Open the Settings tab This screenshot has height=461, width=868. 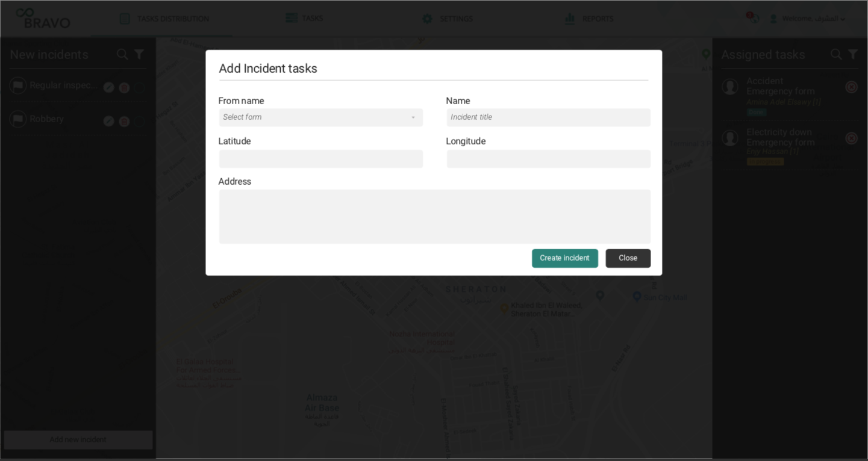[x=448, y=19]
